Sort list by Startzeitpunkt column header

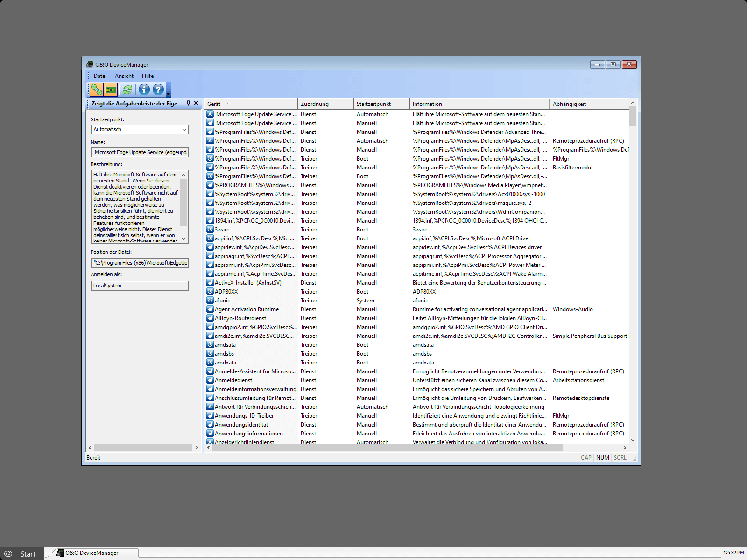click(381, 104)
